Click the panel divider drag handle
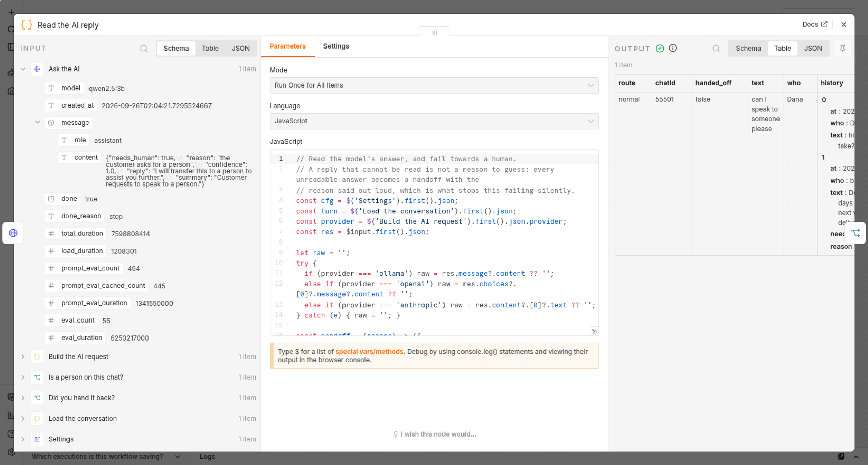 434,32
